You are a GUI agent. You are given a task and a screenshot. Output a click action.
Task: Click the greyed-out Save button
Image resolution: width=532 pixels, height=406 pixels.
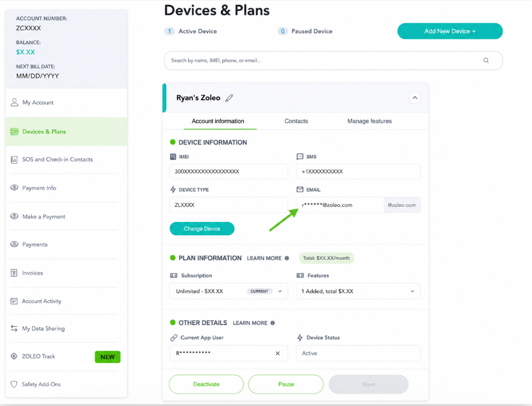pyautogui.click(x=368, y=384)
